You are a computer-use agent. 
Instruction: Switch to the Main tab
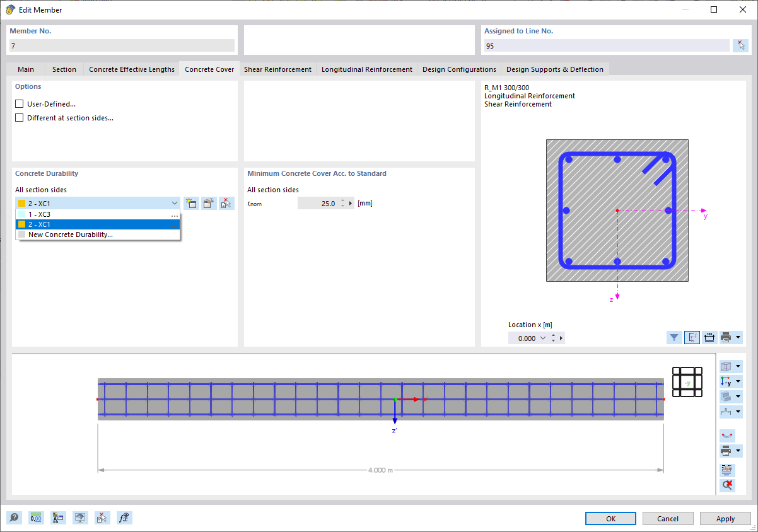[x=26, y=69]
